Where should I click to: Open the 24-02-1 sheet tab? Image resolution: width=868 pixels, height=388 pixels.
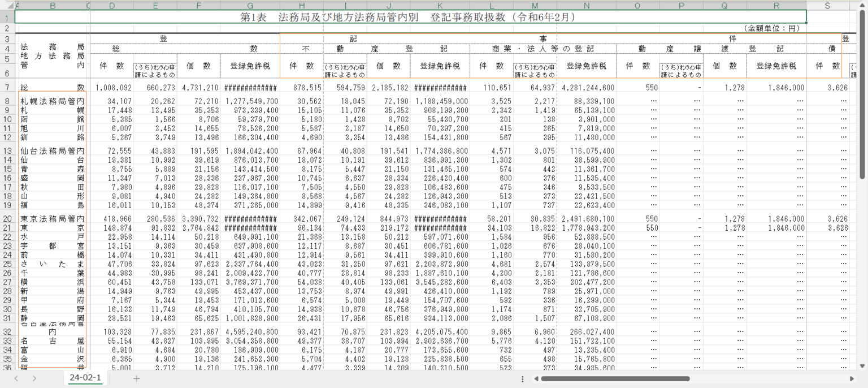[85, 378]
